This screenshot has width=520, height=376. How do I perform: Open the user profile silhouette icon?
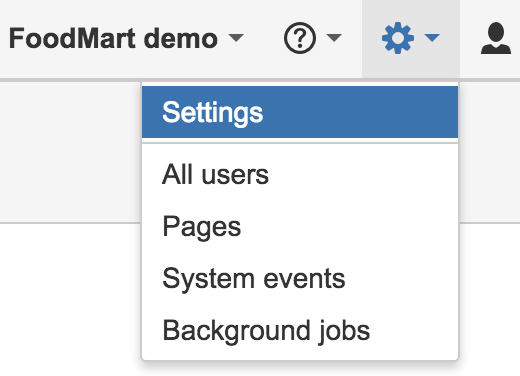[496, 38]
